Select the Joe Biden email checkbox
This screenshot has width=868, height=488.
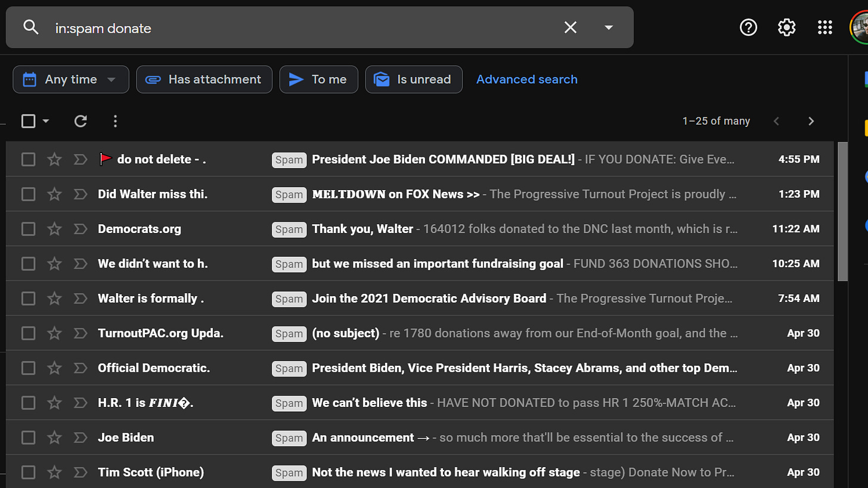point(28,437)
